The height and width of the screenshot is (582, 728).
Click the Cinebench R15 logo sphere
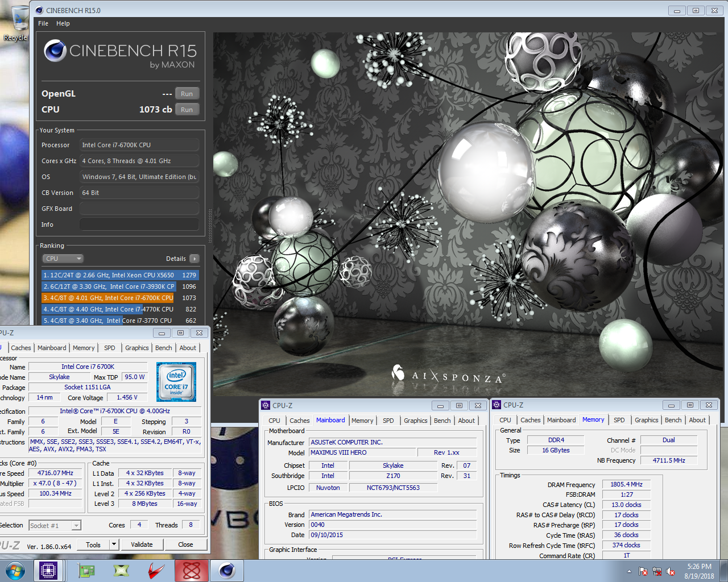[55, 51]
